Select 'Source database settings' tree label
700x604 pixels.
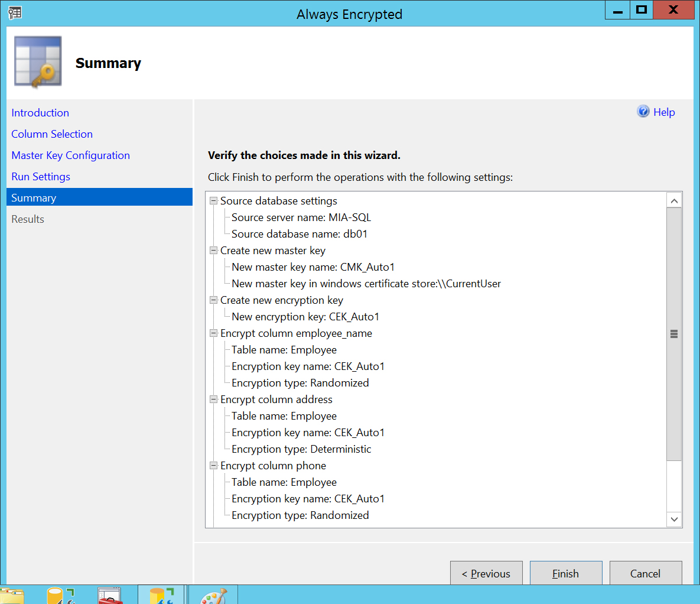click(x=279, y=201)
